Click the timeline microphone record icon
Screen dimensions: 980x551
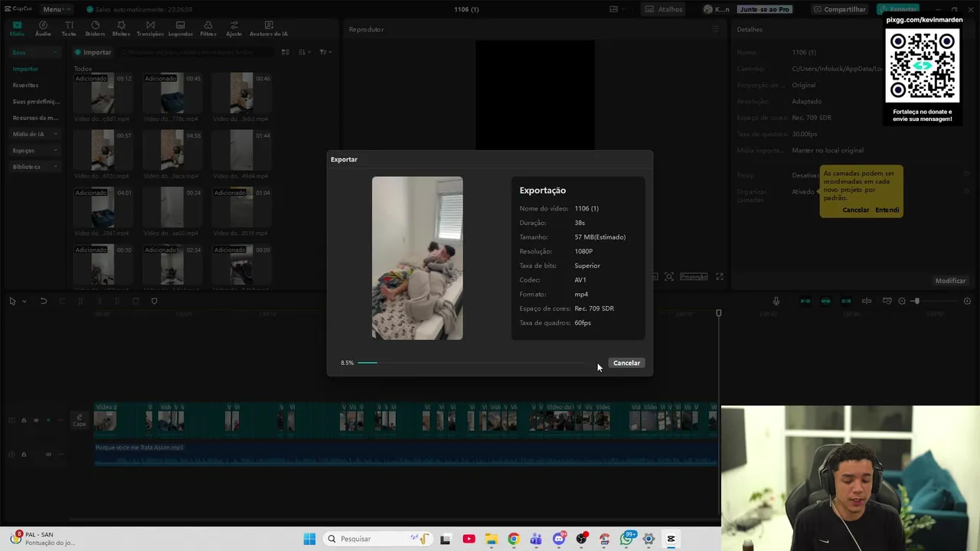coord(776,302)
